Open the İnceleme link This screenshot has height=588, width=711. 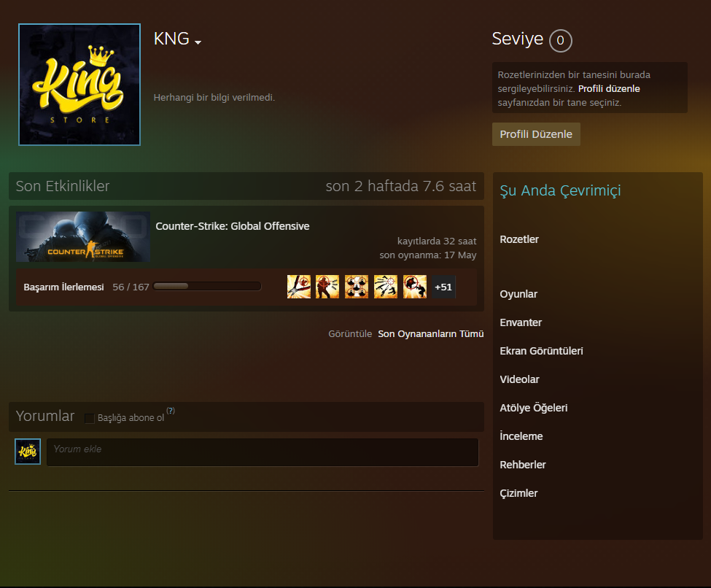[521, 436]
